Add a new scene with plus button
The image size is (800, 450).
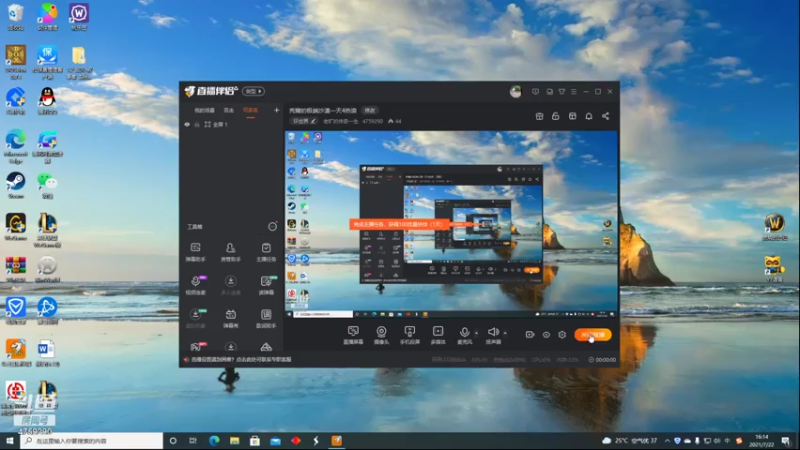pos(276,110)
